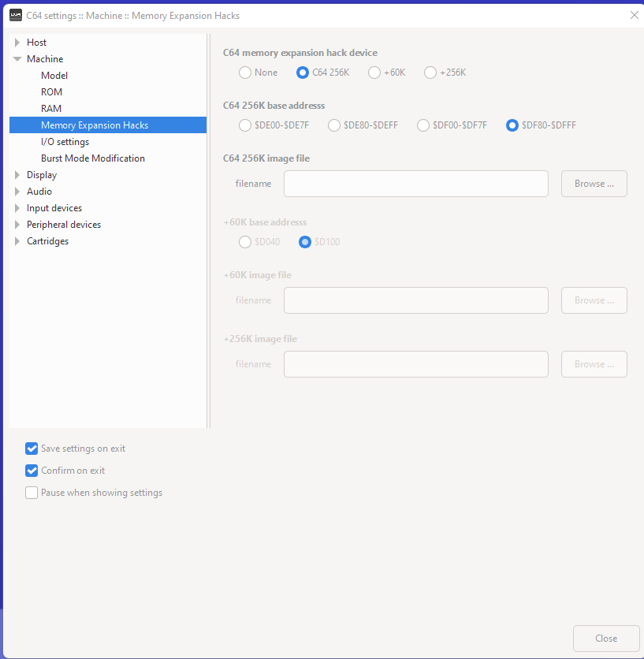Expand the Audio tree node
Viewport: 644px width, 659px height.
click(x=17, y=192)
